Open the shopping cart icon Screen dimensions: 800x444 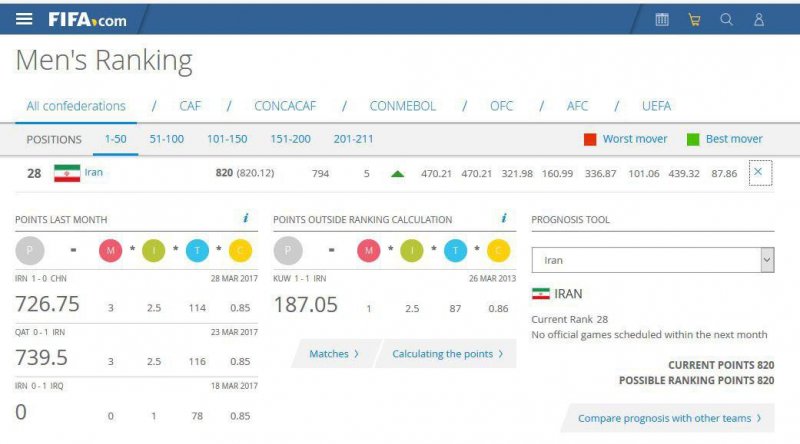(694, 19)
